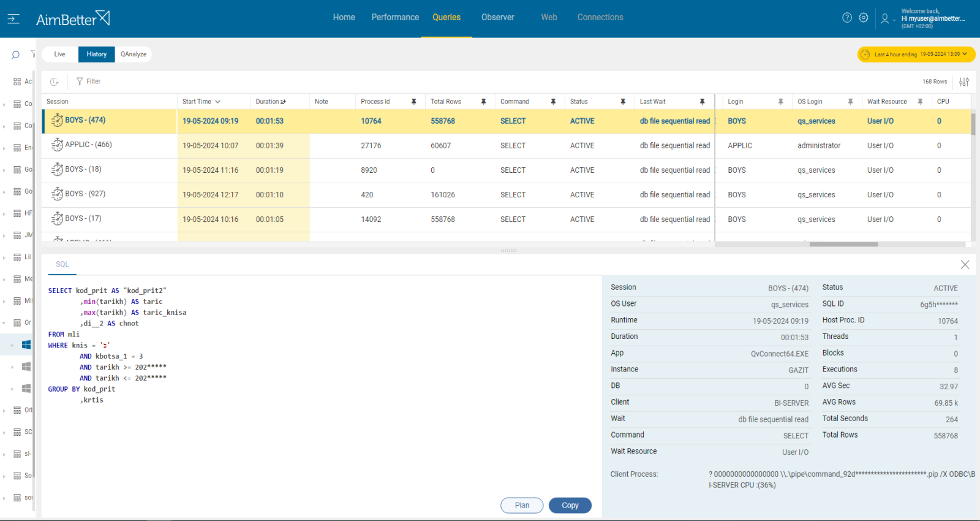Expand the 'Me' sidebar tree item

tap(4, 280)
